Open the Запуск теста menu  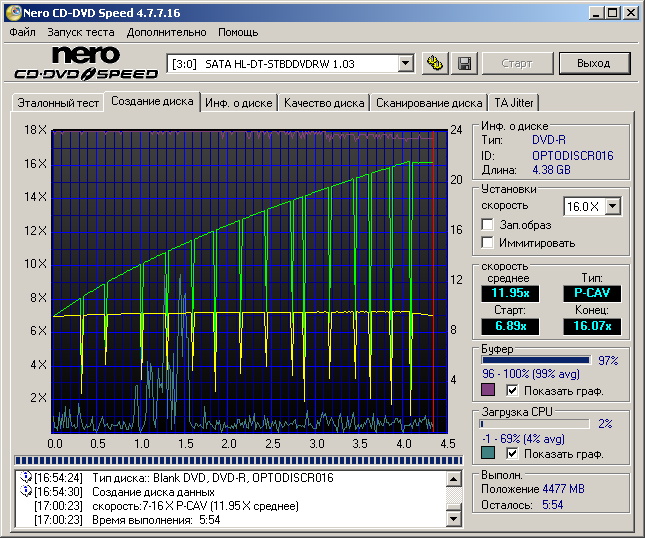pyautogui.click(x=81, y=32)
